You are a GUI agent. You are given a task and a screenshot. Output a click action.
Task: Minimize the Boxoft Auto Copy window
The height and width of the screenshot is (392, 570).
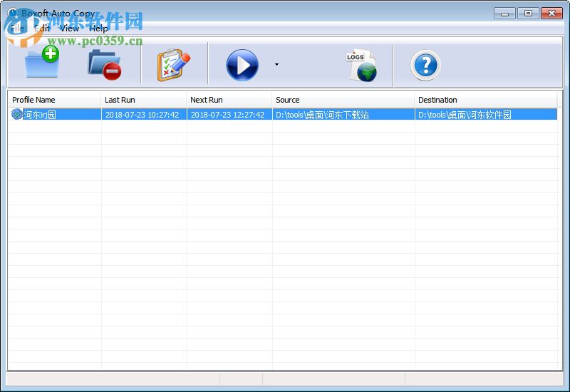tap(504, 14)
